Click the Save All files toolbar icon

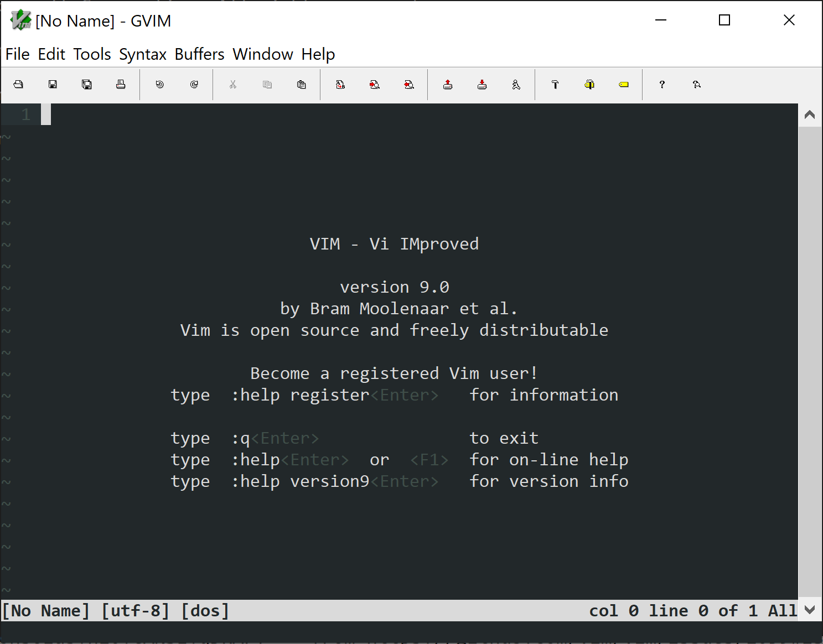87,85
